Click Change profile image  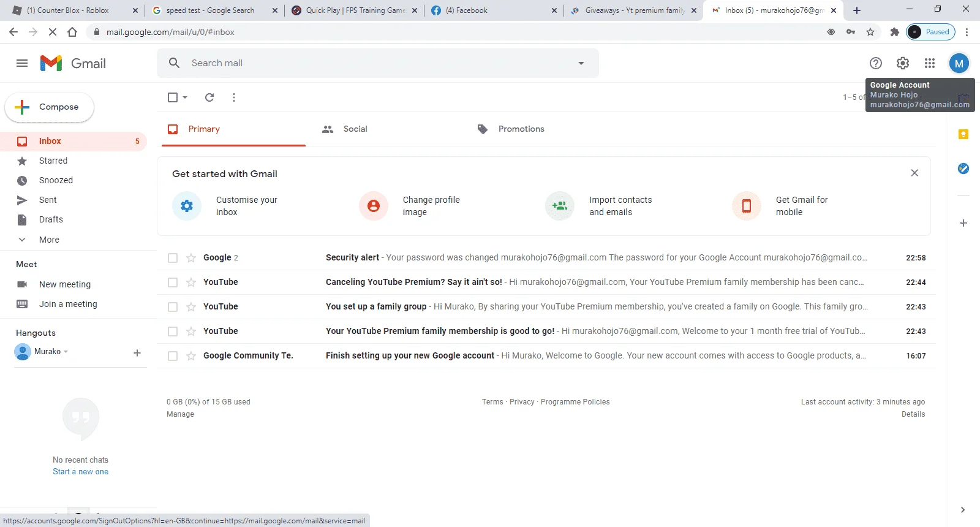point(409,206)
